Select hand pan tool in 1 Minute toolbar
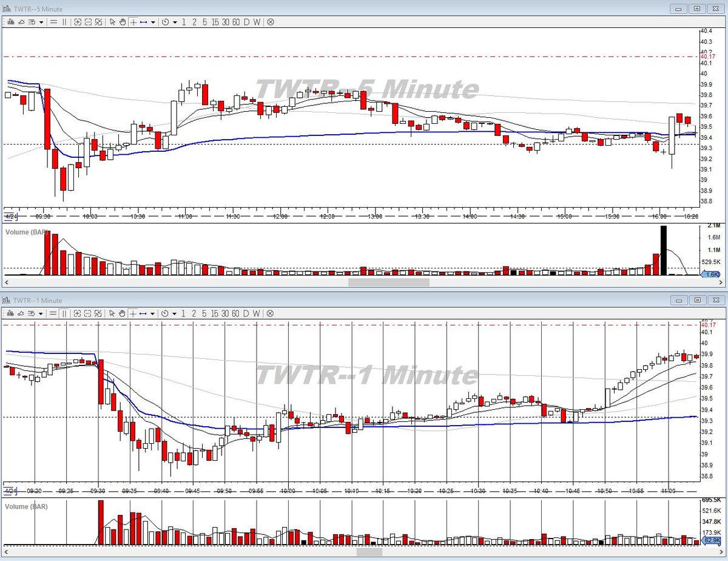The height and width of the screenshot is (561, 728). click(122, 313)
